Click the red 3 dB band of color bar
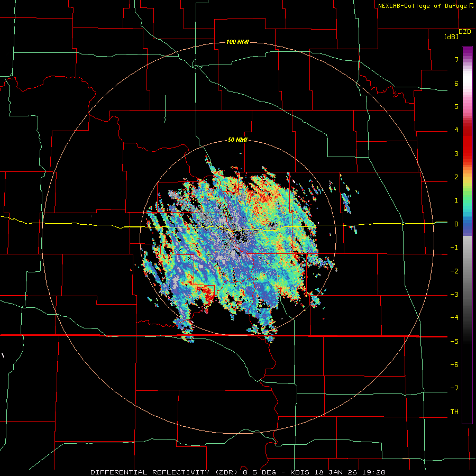The width and height of the screenshot is (476, 476). pyautogui.click(x=467, y=153)
